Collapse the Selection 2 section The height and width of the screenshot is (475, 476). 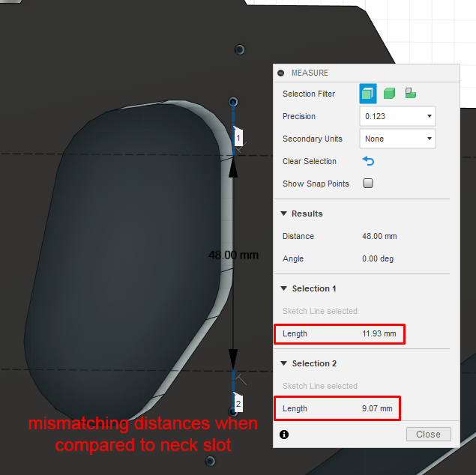(x=284, y=363)
